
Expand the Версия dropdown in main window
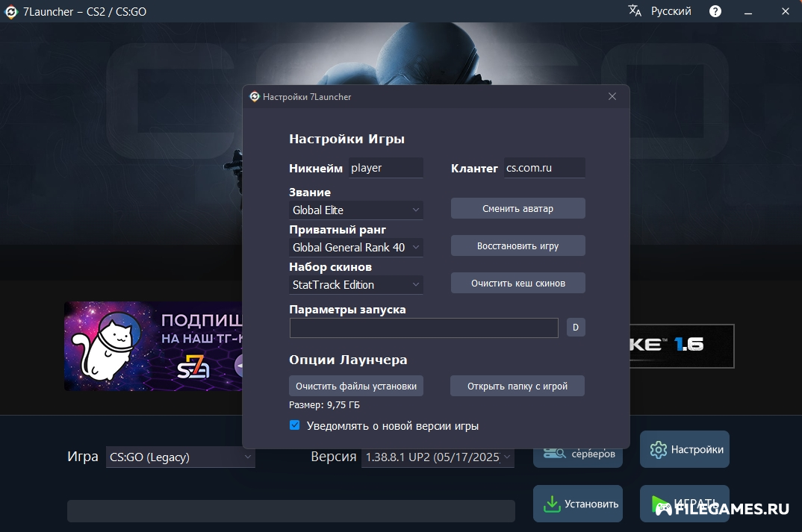(x=438, y=457)
